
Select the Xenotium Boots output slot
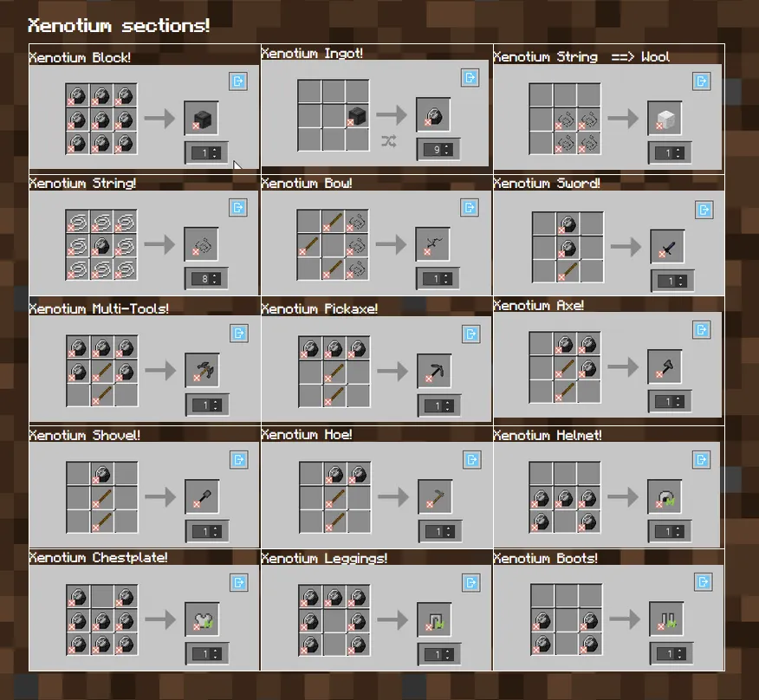(x=666, y=619)
